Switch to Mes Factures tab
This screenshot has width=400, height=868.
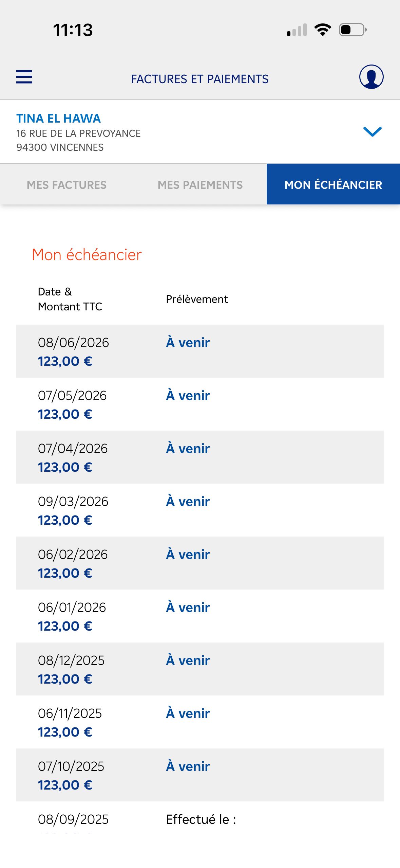click(x=66, y=185)
